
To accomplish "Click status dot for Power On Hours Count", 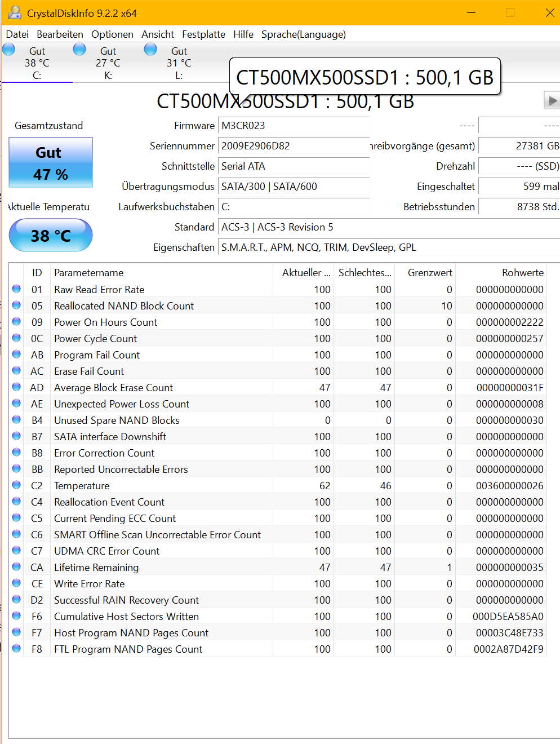I will (16, 322).
